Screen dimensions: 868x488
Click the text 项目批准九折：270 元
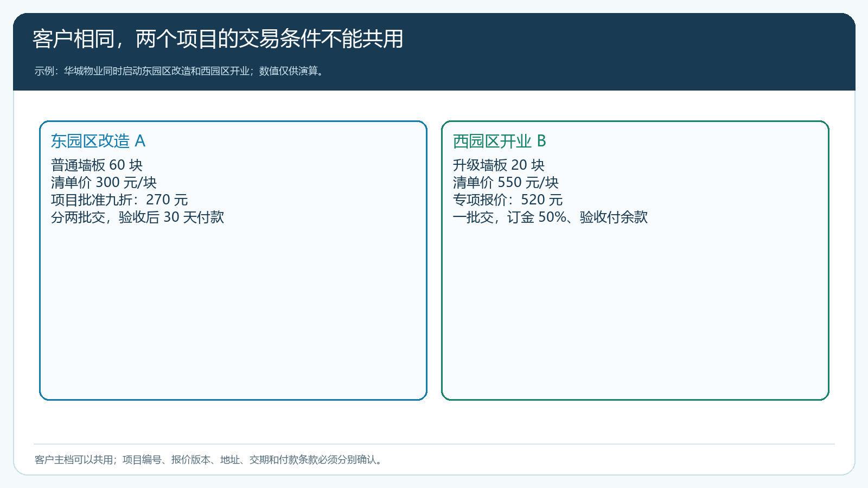[x=119, y=200]
